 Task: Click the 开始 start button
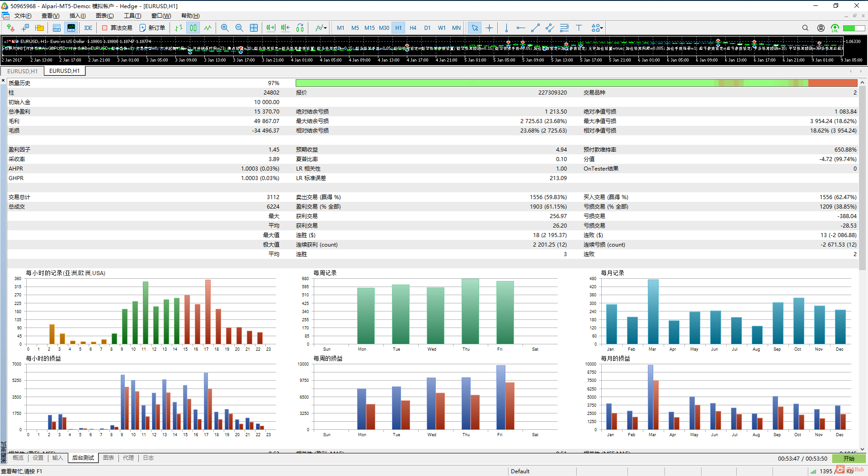[x=849, y=458]
